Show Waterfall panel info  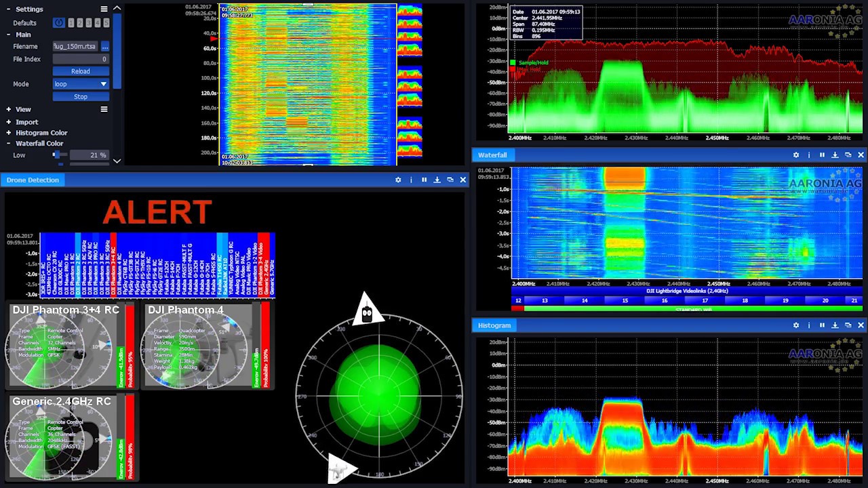tap(809, 155)
